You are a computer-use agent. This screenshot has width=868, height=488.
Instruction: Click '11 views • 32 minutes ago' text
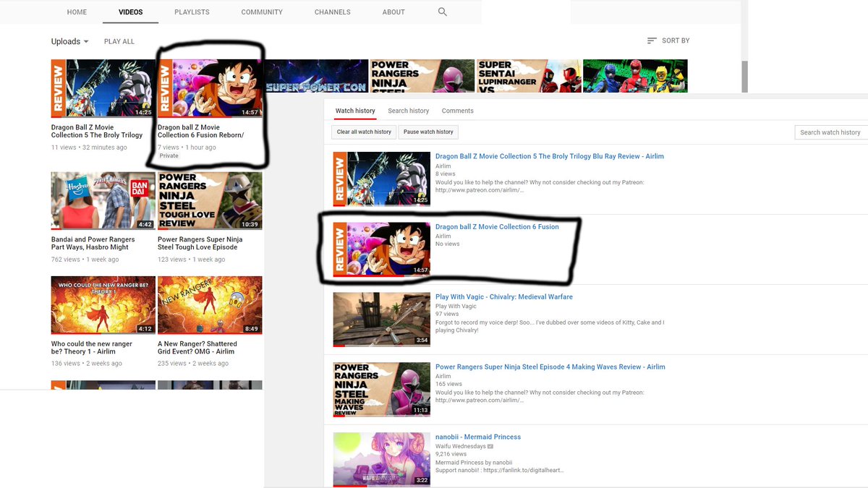pos(89,147)
